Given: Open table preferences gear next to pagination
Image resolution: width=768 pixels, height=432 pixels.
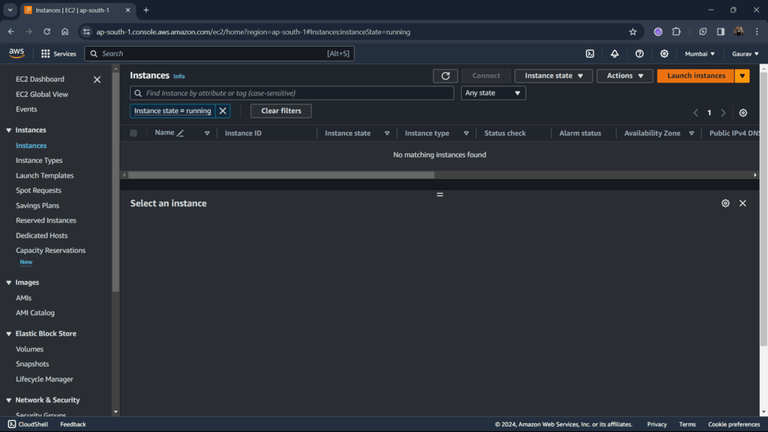Looking at the screenshot, I should [743, 113].
